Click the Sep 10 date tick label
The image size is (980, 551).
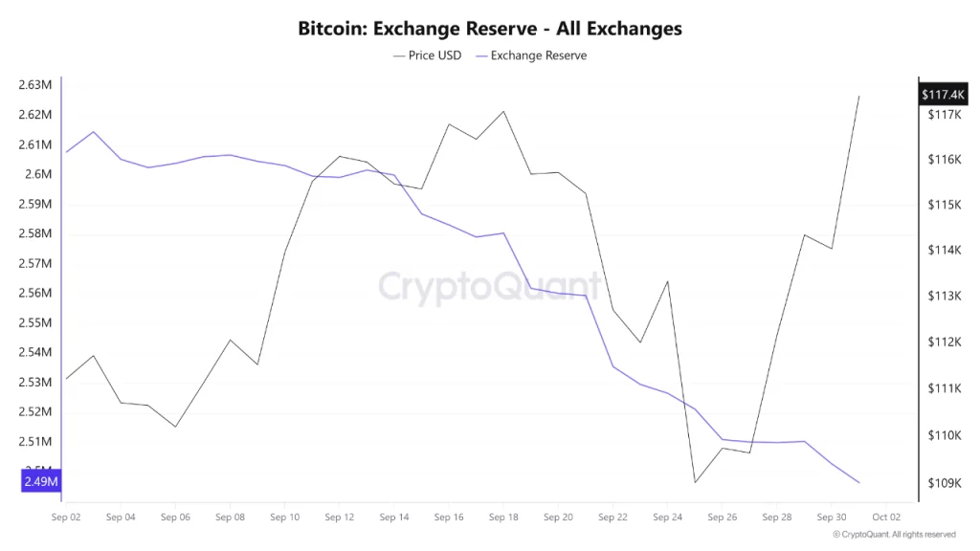[x=284, y=518]
